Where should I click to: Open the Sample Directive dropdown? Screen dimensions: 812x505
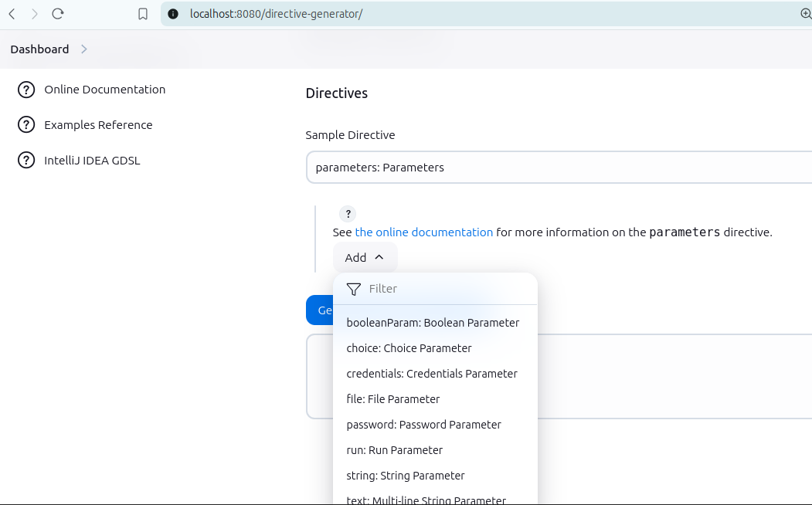click(x=558, y=168)
